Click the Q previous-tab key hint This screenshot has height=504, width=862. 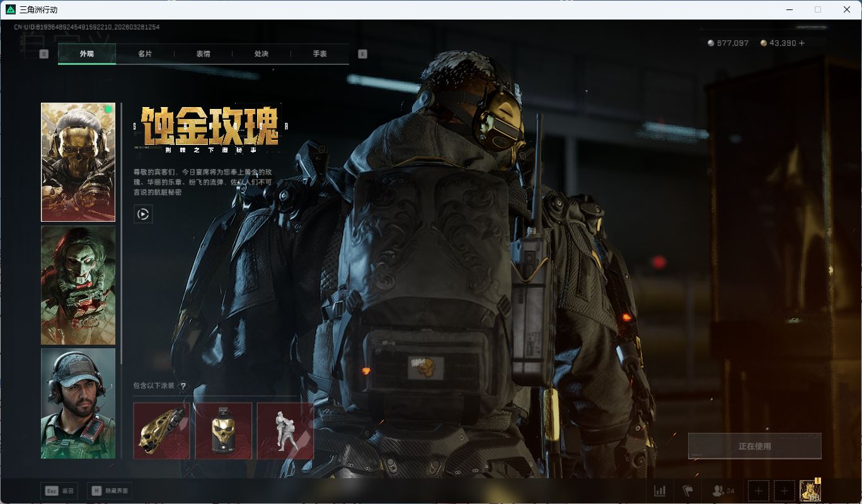click(x=43, y=54)
